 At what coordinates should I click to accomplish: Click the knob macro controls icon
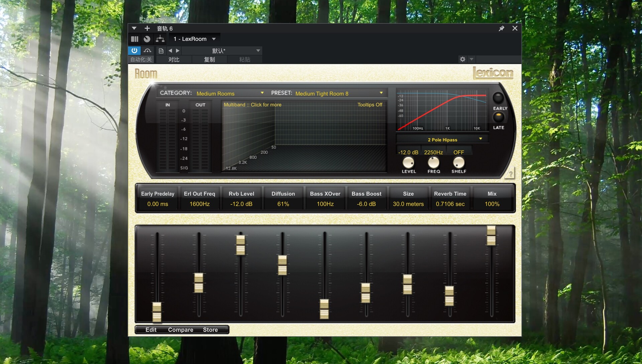tap(147, 39)
